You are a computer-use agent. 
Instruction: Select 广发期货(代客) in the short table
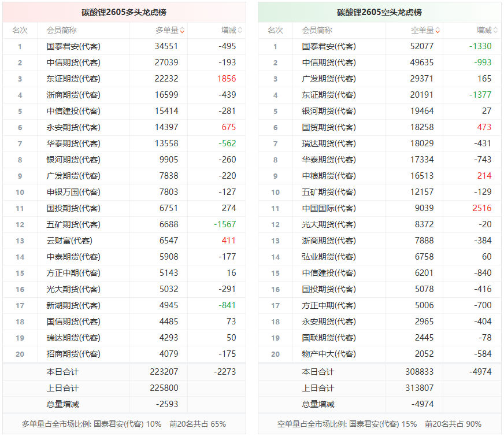tap(329, 79)
